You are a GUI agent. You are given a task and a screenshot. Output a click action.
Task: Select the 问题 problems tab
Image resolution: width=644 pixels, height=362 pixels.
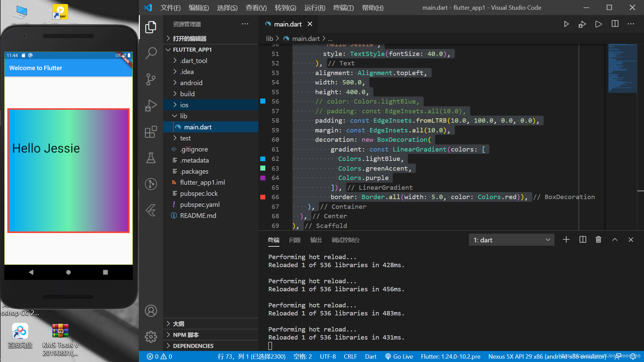point(294,240)
